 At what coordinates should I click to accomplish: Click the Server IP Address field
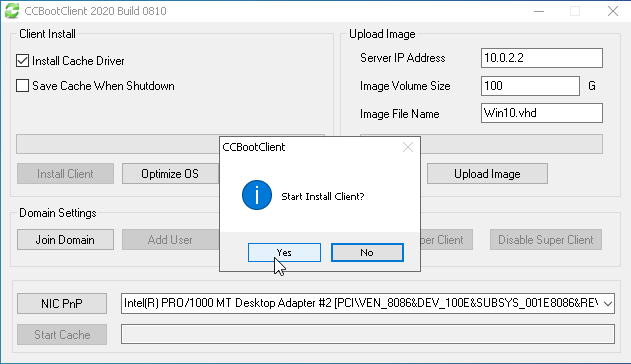pyautogui.click(x=542, y=58)
